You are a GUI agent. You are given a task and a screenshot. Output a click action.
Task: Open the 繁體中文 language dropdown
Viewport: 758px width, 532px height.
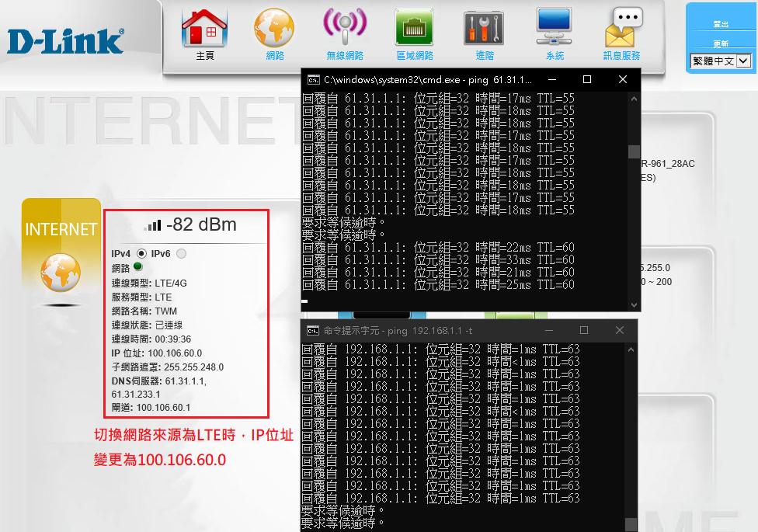click(721, 61)
